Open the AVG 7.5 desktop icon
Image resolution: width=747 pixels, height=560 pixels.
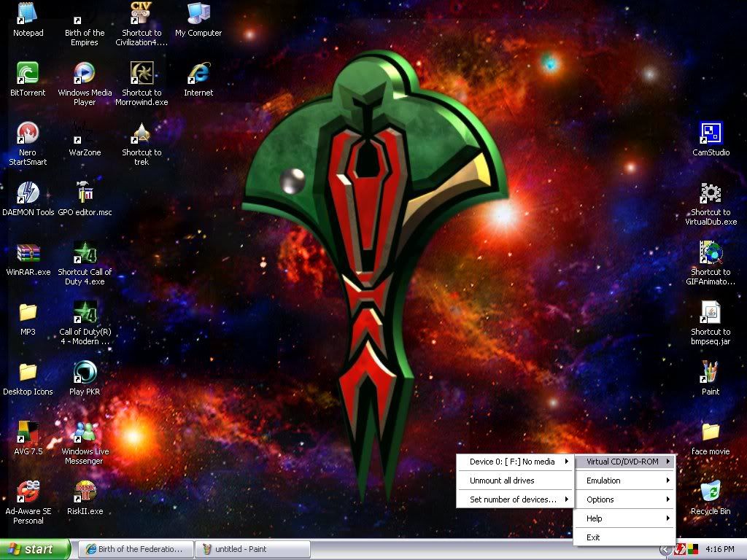[28, 432]
